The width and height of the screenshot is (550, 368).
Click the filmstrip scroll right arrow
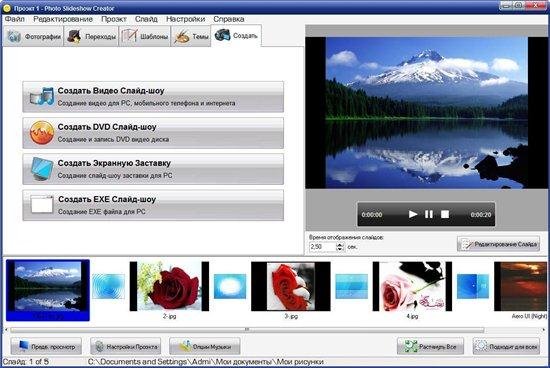(x=544, y=330)
